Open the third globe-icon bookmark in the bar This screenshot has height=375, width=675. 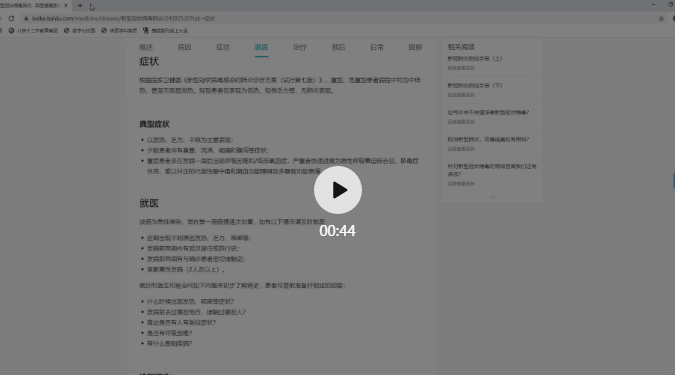click(119, 31)
